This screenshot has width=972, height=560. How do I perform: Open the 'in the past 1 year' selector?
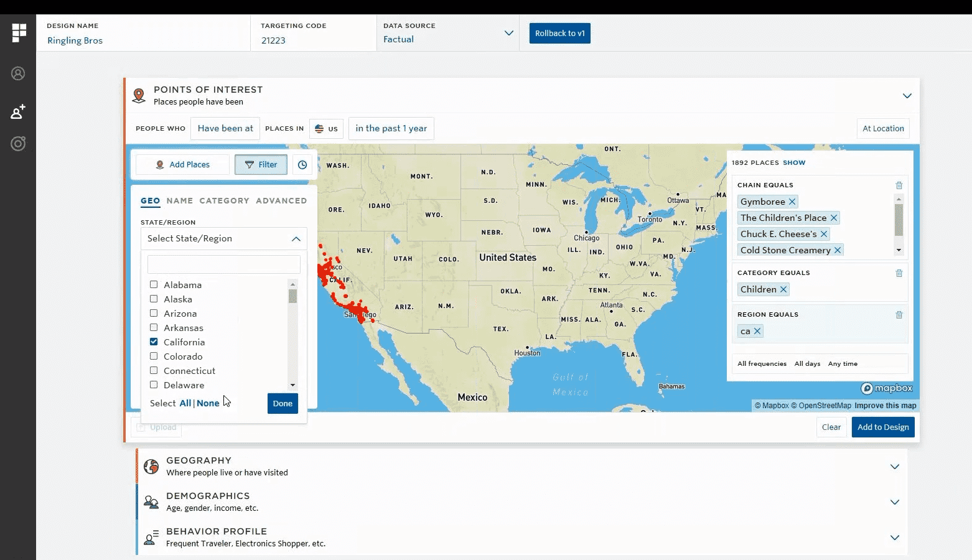pyautogui.click(x=391, y=128)
